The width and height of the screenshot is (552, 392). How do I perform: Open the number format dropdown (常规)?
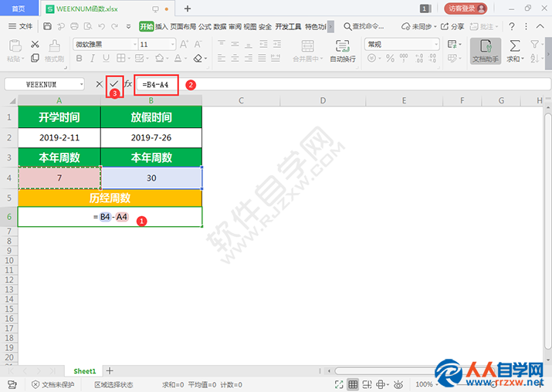click(x=436, y=44)
